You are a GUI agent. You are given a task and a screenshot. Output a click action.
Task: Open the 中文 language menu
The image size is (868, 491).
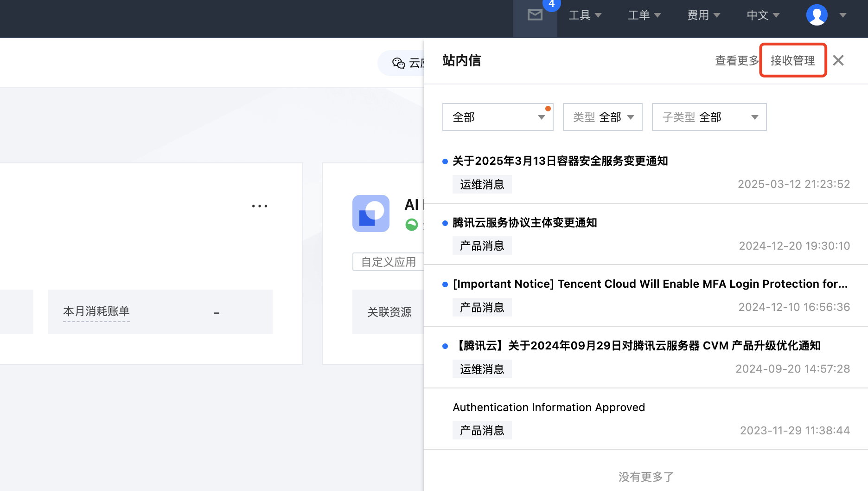tap(763, 15)
